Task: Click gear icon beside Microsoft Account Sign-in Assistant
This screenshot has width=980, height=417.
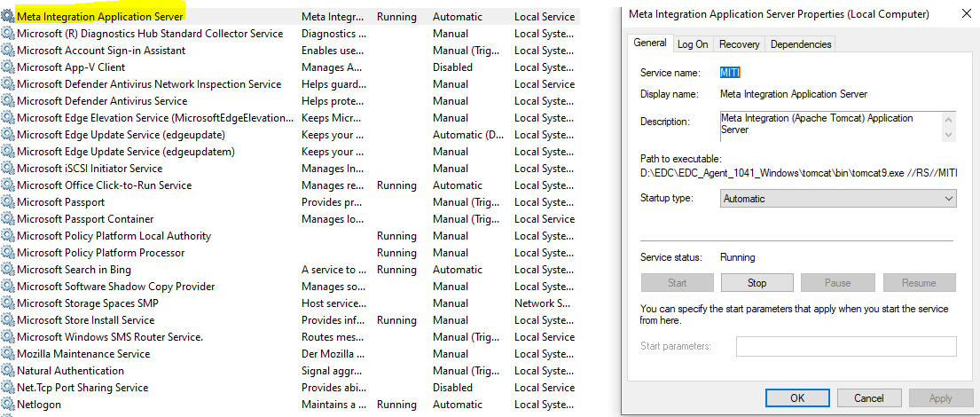Action: 7,50
